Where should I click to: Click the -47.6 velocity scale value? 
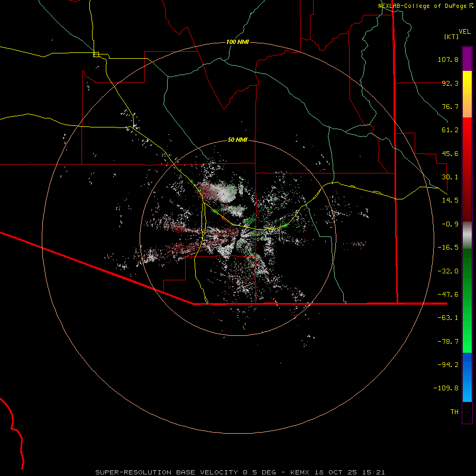coord(448,295)
